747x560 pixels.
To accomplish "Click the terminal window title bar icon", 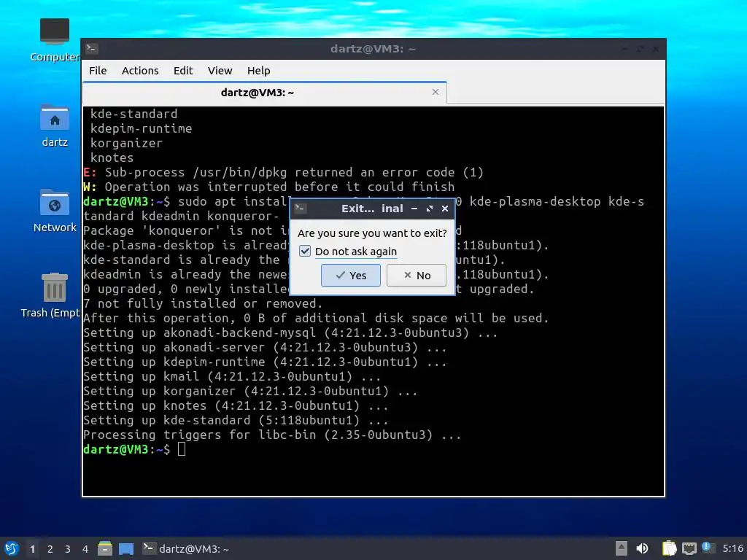I will tap(91, 48).
